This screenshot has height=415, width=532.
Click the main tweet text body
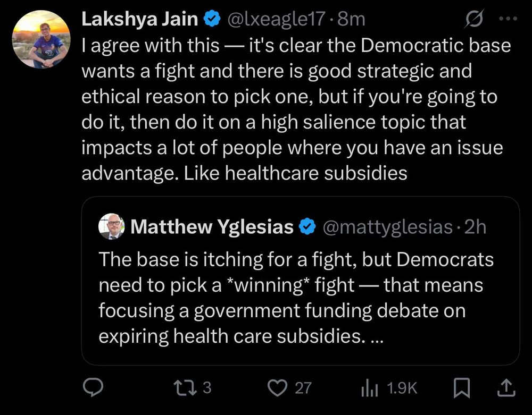295,109
